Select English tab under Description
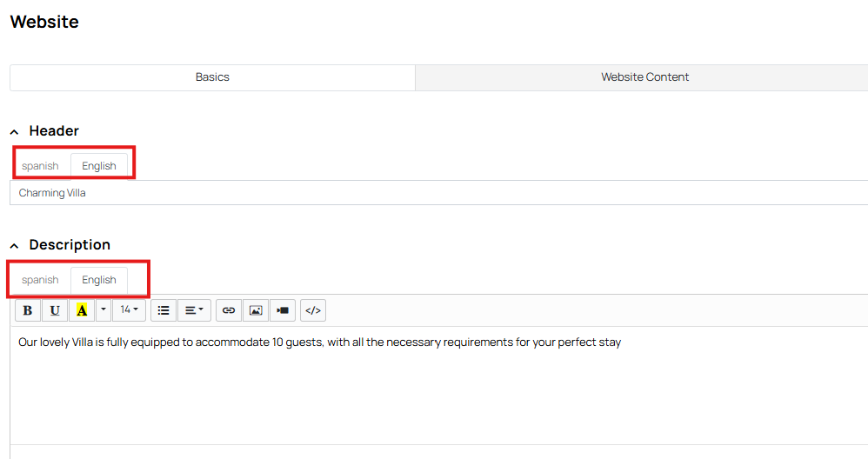The image size is (868, 459). tap(99, 280)
